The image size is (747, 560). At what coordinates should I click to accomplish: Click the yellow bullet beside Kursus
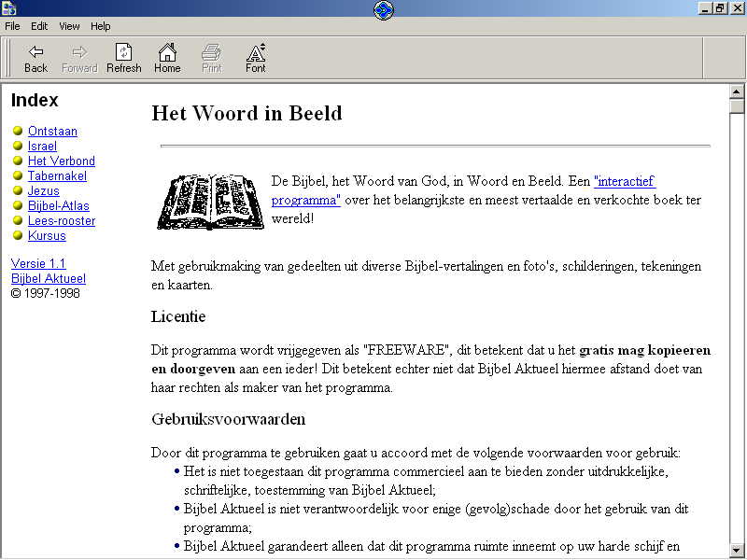[18, 235]
